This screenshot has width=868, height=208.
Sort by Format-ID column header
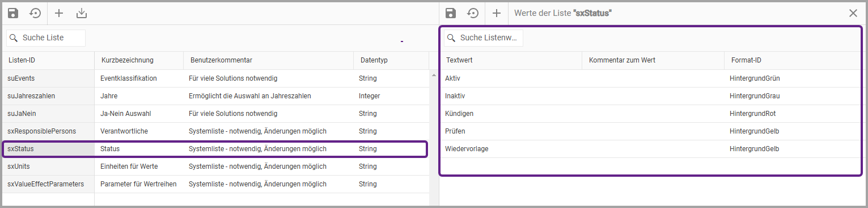[792, 60]
